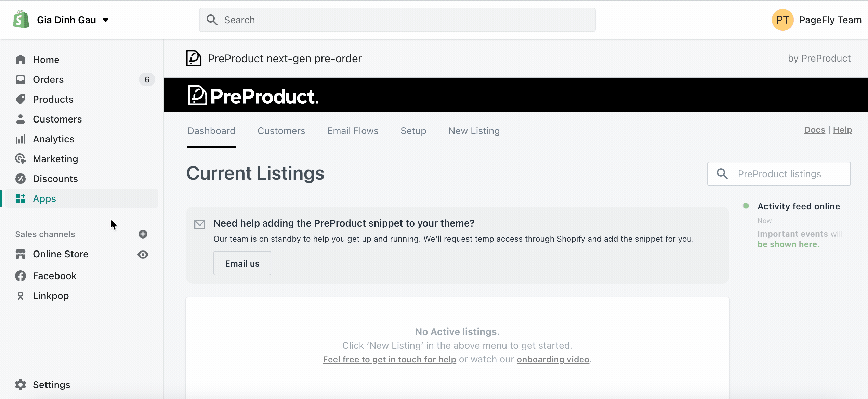
Task: Click the Products tag icon
Action: point(21,99)
